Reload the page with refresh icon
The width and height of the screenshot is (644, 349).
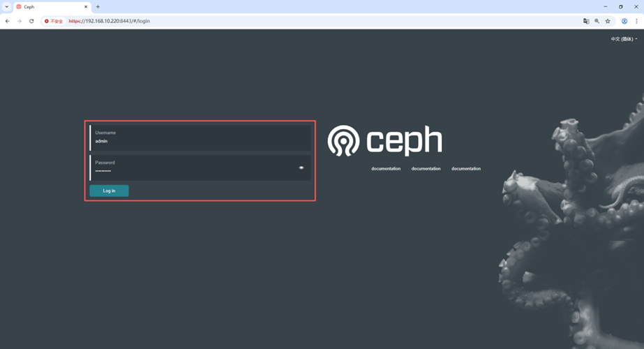click(31, 21)
